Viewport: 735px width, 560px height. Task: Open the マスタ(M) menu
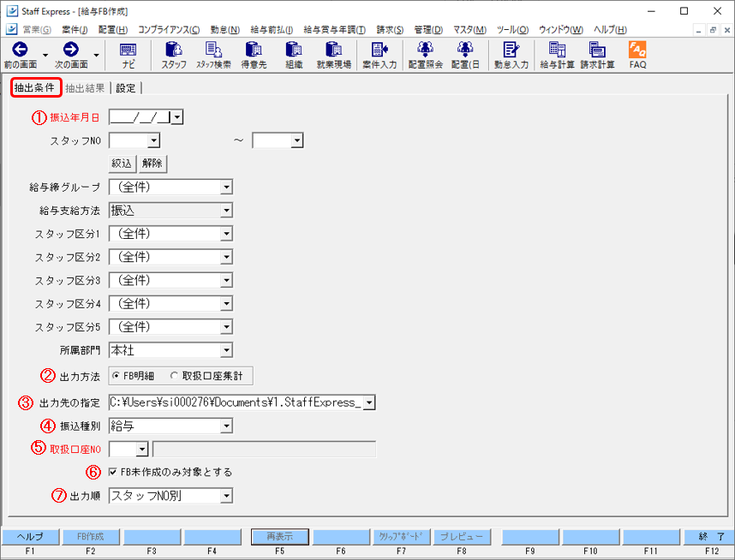click(469, 29)
